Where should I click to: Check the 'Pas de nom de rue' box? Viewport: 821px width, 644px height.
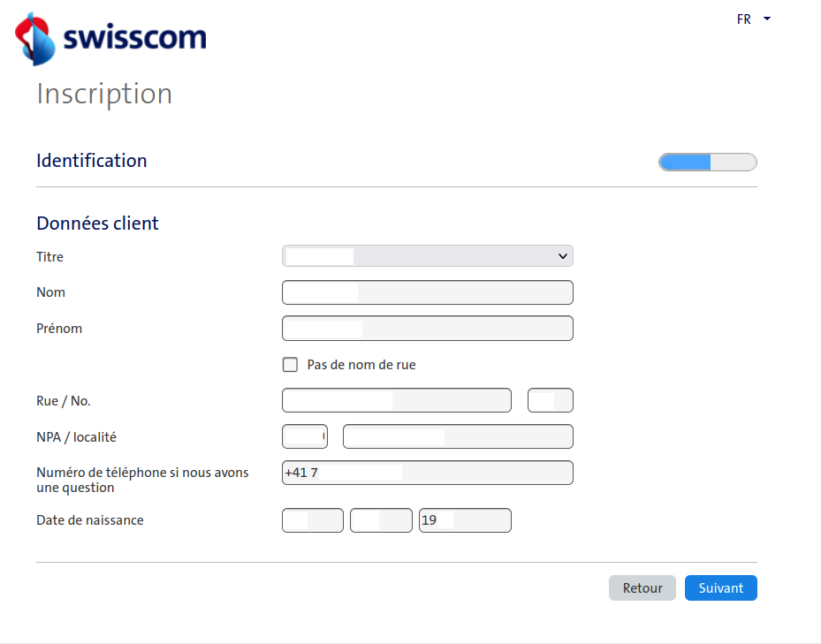pyautogui.click(x=290, y=364)
